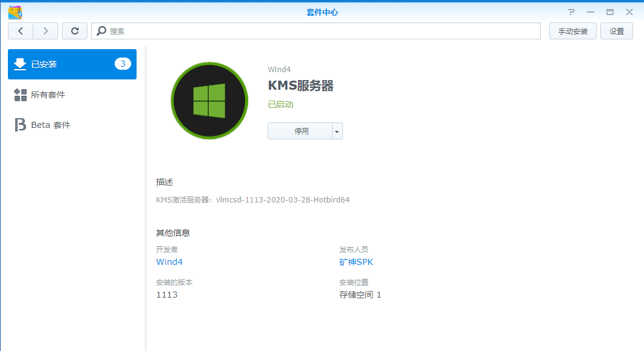
Task: Click the grid icon for 所有套件
Action: [20, 95]
